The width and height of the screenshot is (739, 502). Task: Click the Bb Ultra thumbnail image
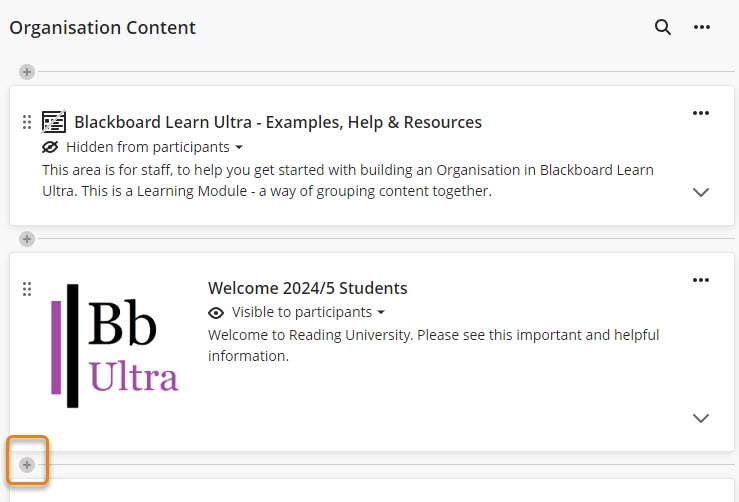tap(115, 346)
